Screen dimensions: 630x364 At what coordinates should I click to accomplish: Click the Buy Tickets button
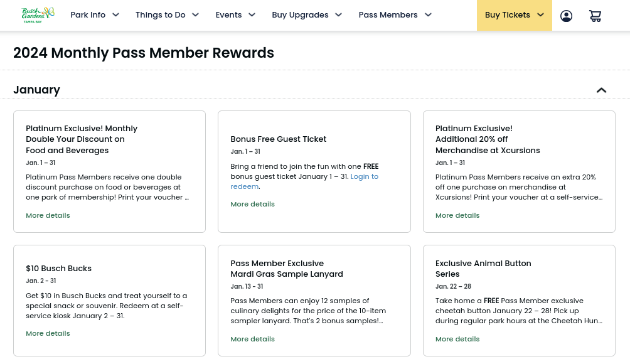pos(514,15)
